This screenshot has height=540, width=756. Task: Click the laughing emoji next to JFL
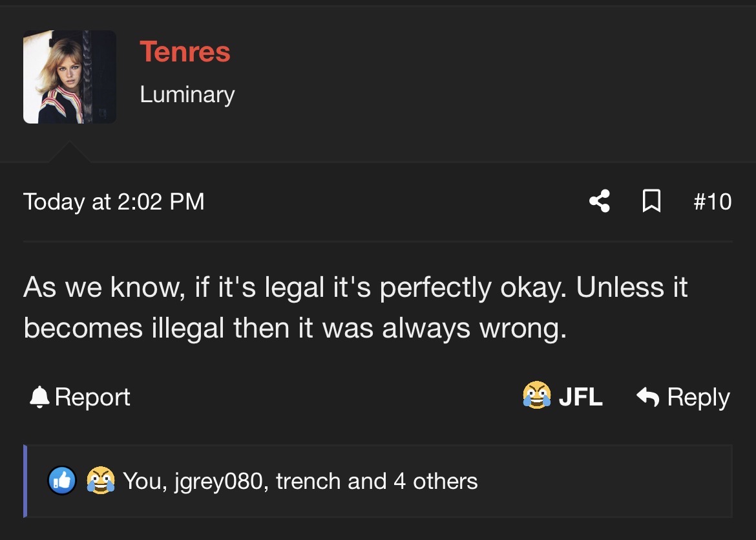pos(537,395)
